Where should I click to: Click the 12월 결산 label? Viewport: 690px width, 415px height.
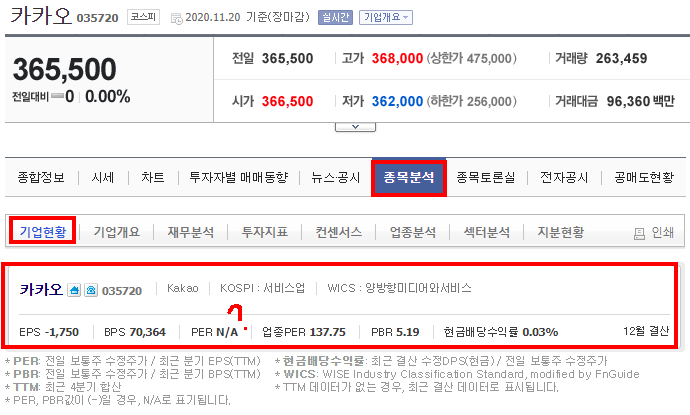[646, 331]
